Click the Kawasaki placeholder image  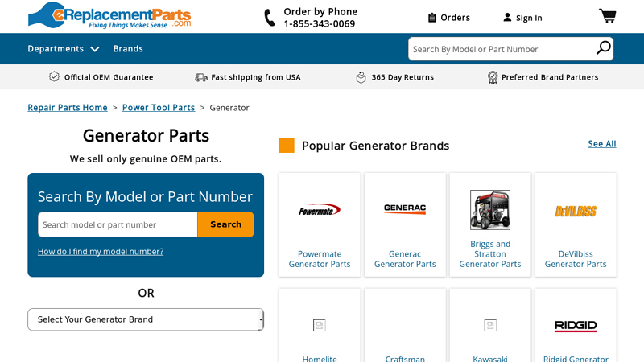coord(490,325)
